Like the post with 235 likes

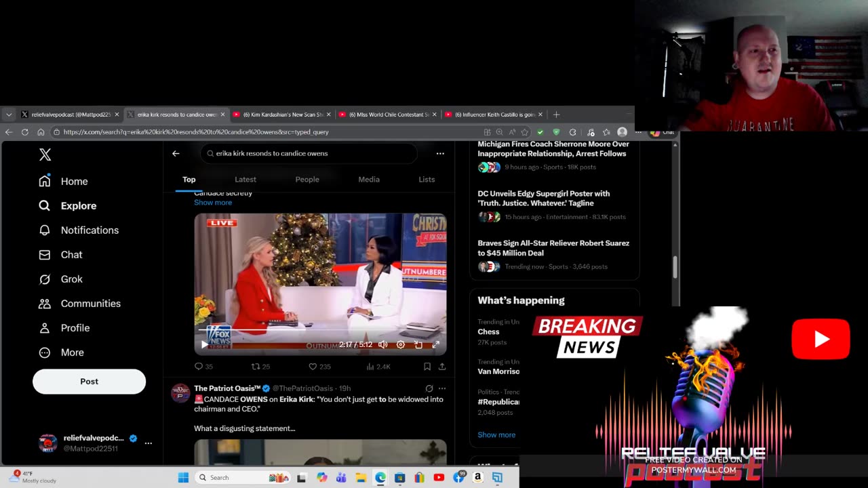tap(319, 366)
